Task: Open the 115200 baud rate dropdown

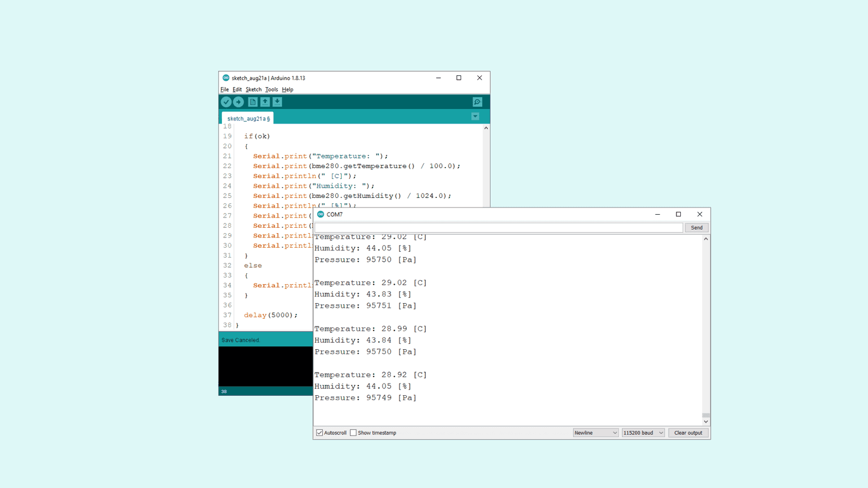Action: (x=643, y=432)
